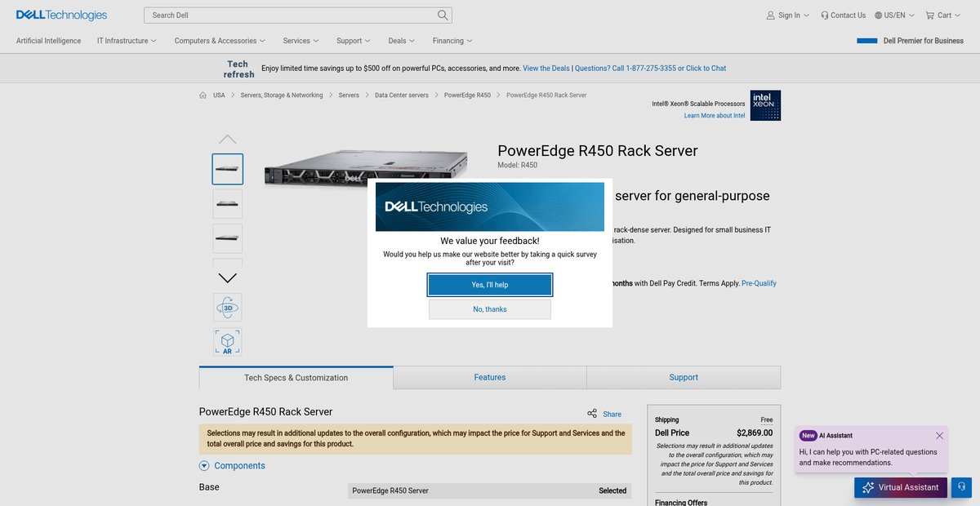Click the Dell Technologies logo in header
The image size is (980, 506).
pyautogui.click(x=61, y=15)
